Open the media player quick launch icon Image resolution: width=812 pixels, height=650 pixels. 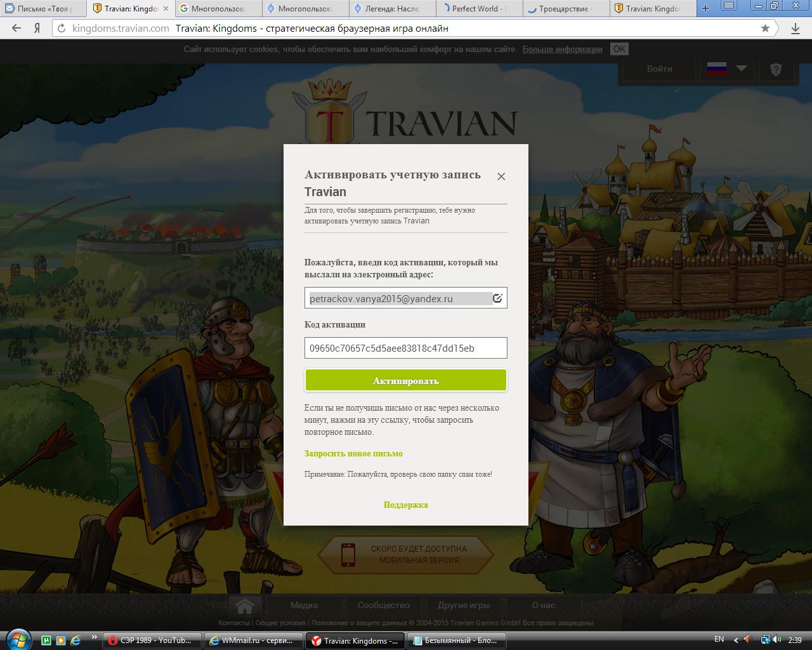61,640
